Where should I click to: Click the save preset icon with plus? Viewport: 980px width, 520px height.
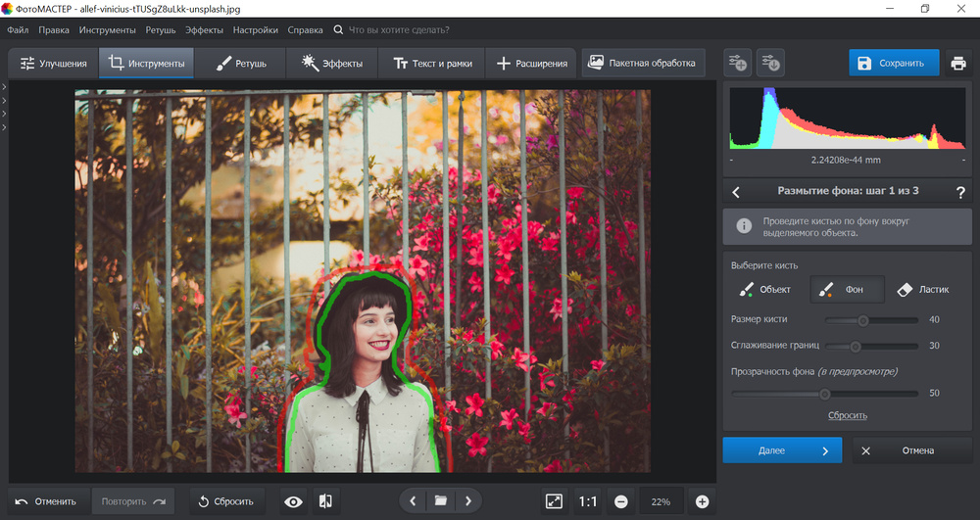[738, 64]
